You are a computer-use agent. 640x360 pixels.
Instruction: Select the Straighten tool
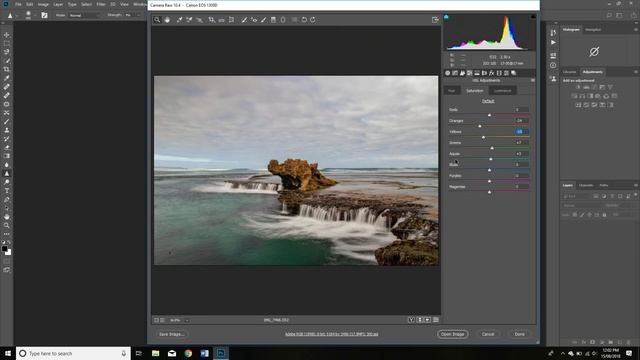click(221, 20)
